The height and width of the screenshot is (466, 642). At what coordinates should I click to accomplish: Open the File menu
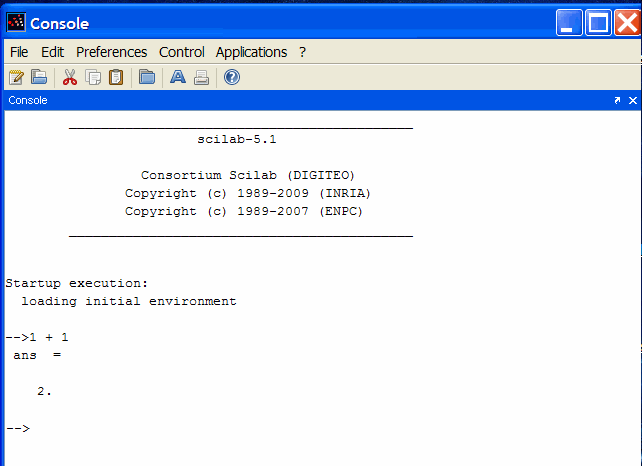pyautogui.click(x=19, y=52)
